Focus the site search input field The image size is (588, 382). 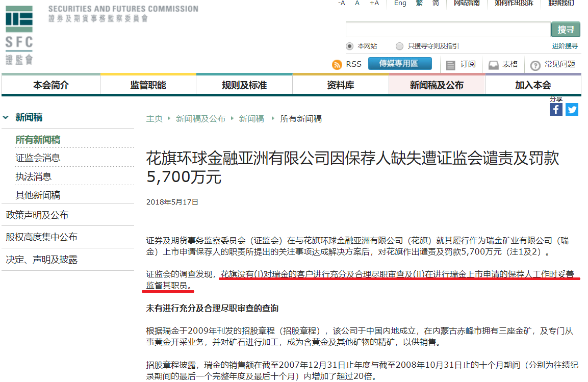coord(448,30)
